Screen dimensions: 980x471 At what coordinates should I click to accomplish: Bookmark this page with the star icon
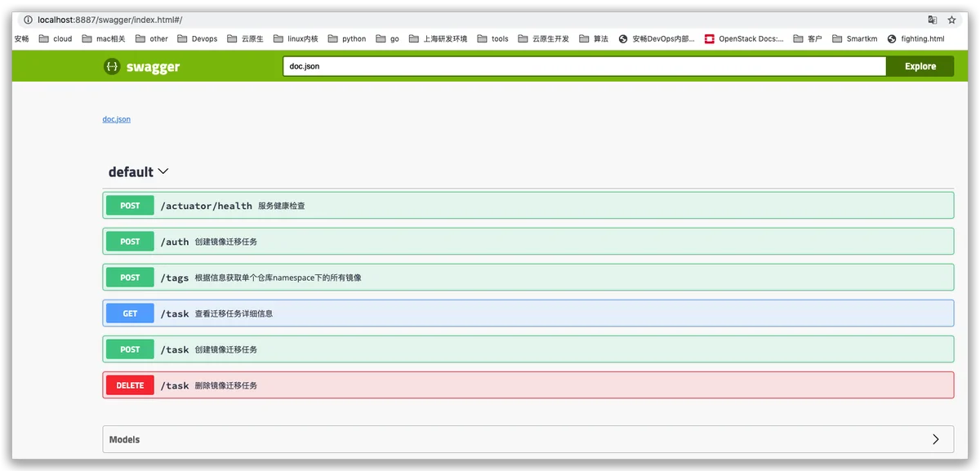tap(951, 20)
